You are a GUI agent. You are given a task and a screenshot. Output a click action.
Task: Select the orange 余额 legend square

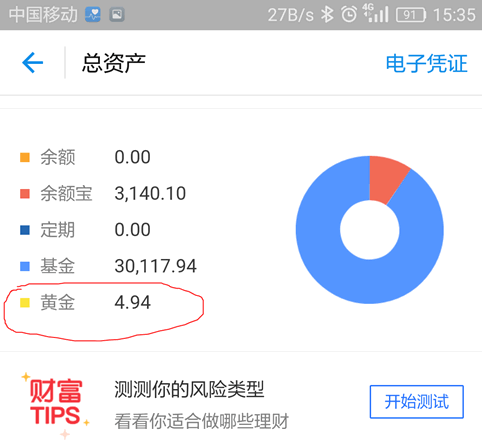[x=25, y=157]
